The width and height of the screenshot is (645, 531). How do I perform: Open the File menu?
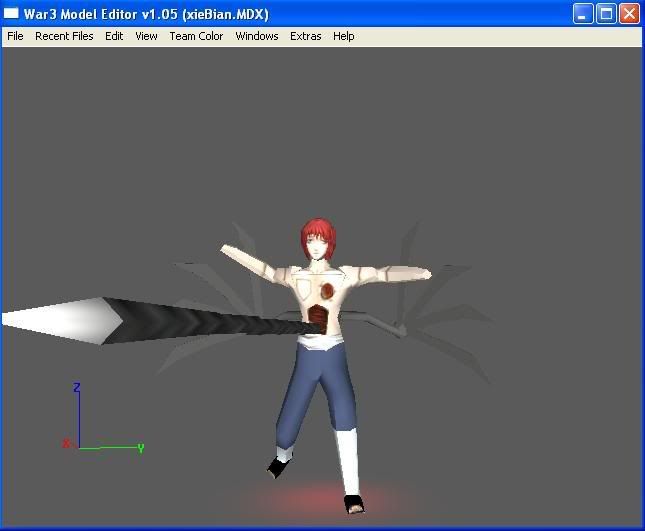click(x=15, y=36)
